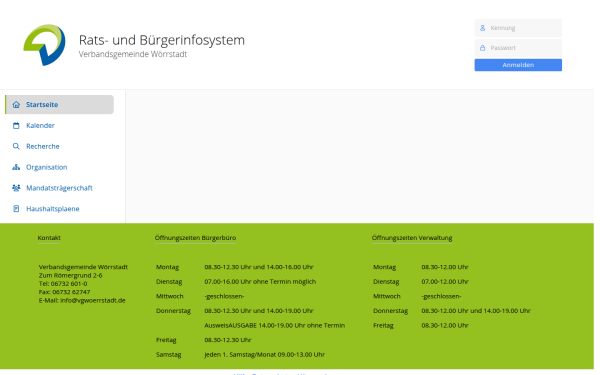The width and height of the screenshot is (600, 375).
Task: Click the calendar icon beside Kalender
Action: point(16,126)
